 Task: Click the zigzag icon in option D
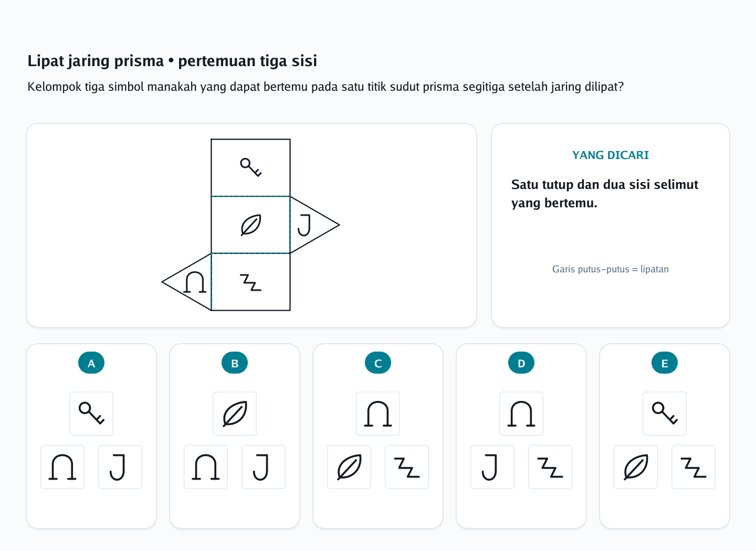coord(550,467)
